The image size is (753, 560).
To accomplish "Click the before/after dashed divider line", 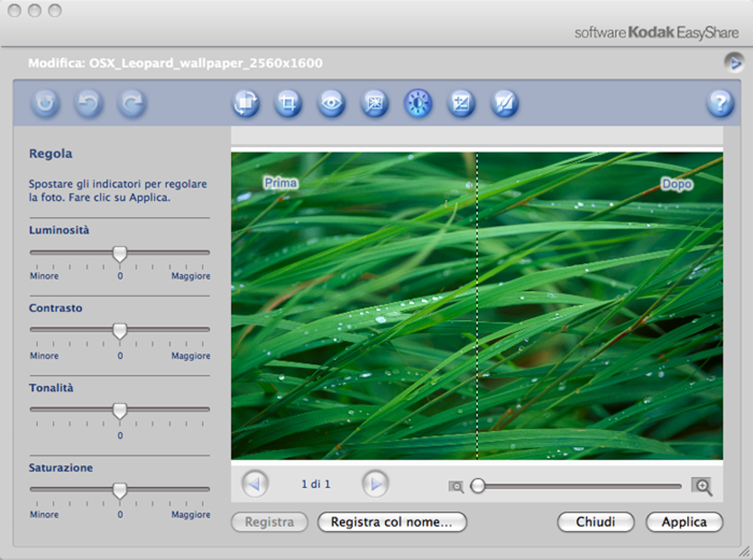I will (x=477, y=305).
